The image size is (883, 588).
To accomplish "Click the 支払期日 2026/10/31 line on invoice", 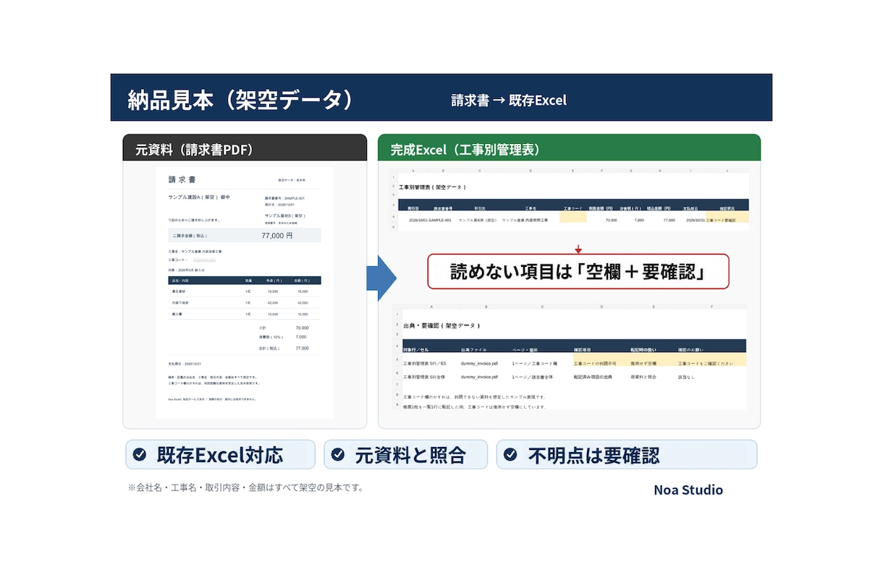I will point(185,364).
